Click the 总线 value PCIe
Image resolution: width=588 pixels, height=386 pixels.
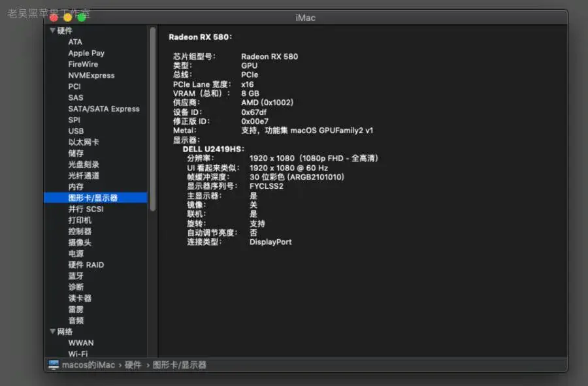(x=250, y=75)
